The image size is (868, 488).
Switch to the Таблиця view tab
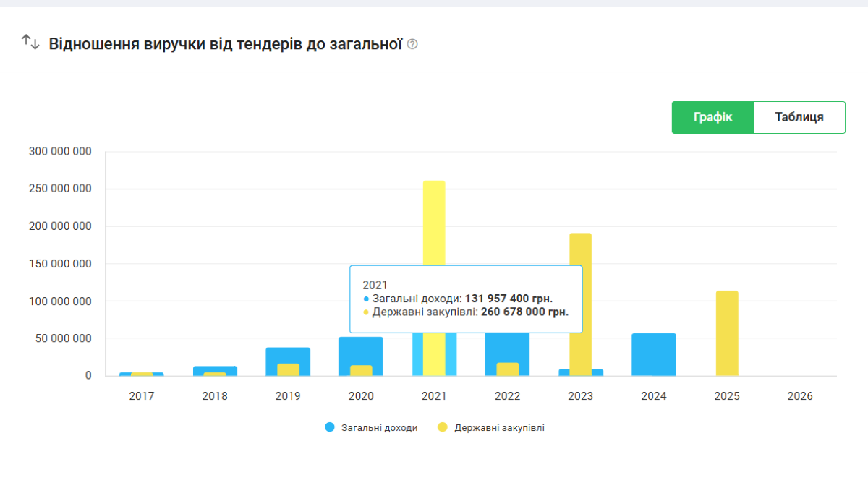pos(799,117)
